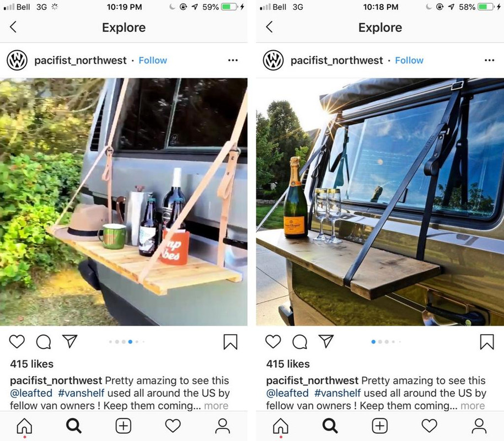
Task: Tap the new post plus icon on right
Action: (x=379, y=426)
